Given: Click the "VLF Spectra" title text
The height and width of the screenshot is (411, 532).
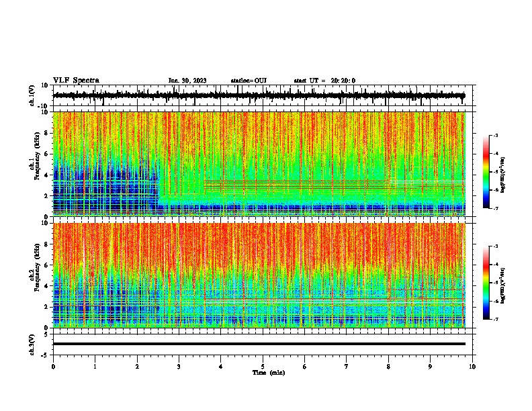Looking at the screenshot, I should click(x=76, y=81).
